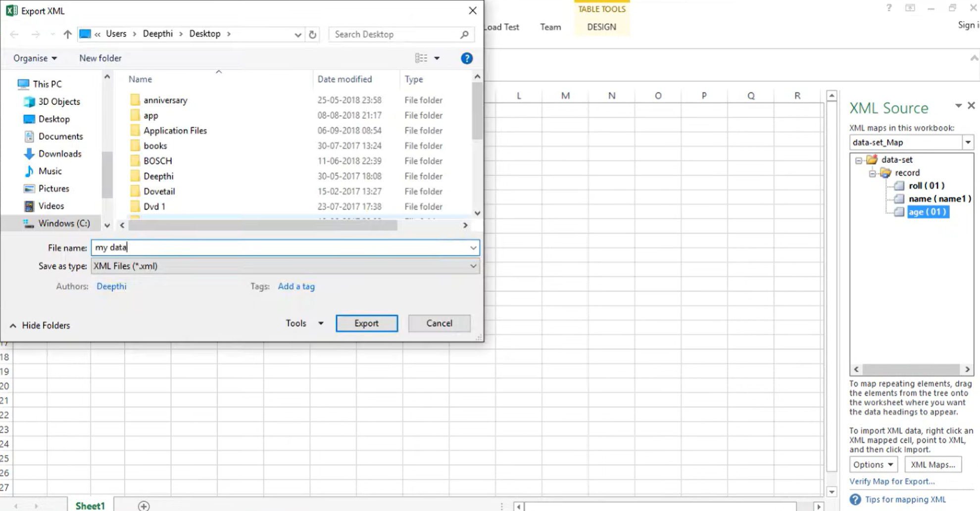The image size is (980, 511).
Task: Add a new sheet with plus icon
Action: 144,506
